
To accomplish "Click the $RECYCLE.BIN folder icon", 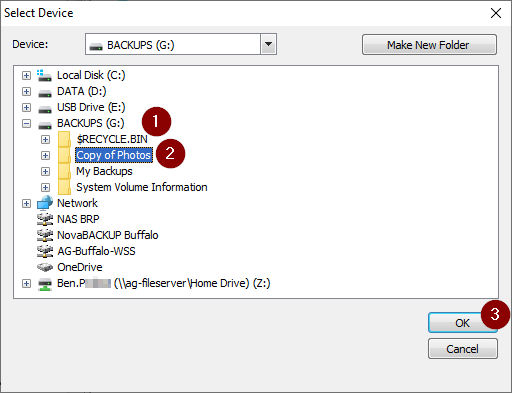I will pyautogui.click(x=64, y=139).
